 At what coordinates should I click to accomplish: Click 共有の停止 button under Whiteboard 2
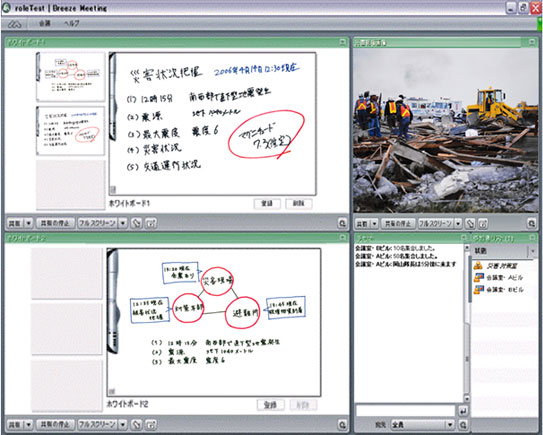[x=55, y=424]
